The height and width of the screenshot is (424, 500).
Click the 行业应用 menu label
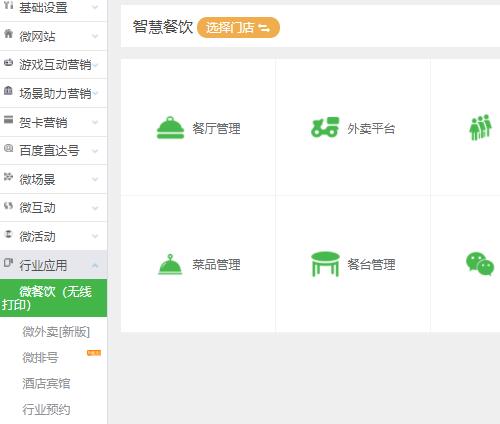tap(43, 265)
